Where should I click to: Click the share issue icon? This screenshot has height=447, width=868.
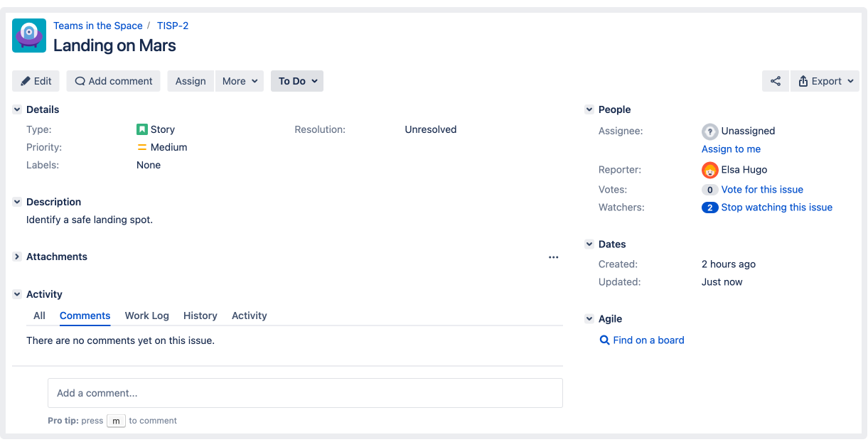(x=775, y=81)
